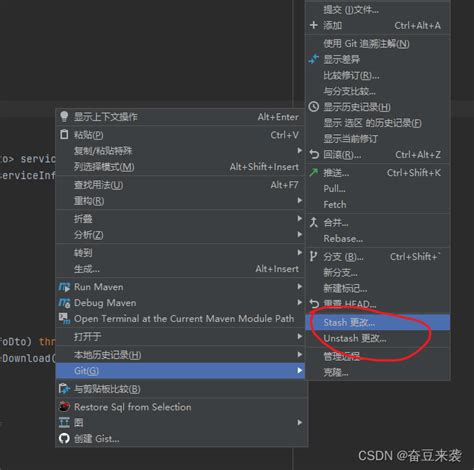Expand the 本地历史记录(H) submenu arrow
This screenshot has height=470, width=474.
coord(300,354)
